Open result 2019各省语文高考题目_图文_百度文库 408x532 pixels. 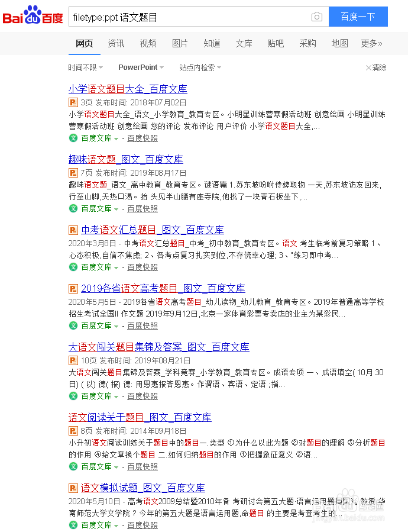pyautogui.click(x=163, y=288)
